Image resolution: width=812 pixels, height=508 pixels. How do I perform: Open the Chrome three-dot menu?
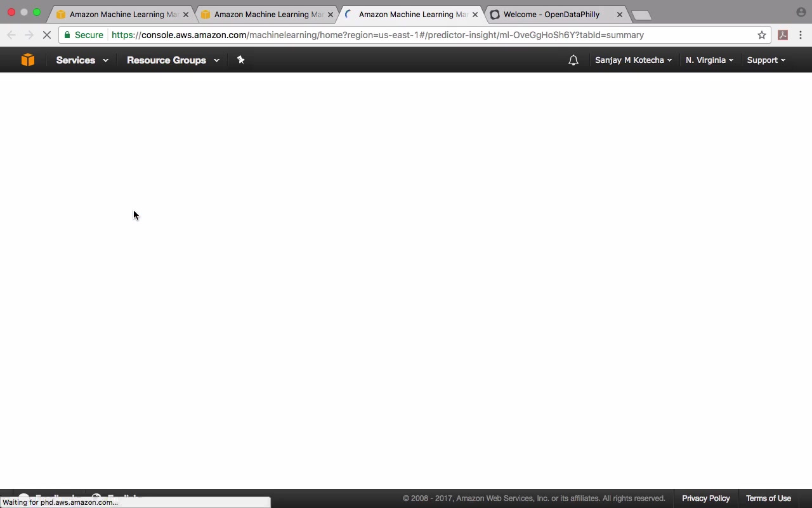[x=801, y=35]
